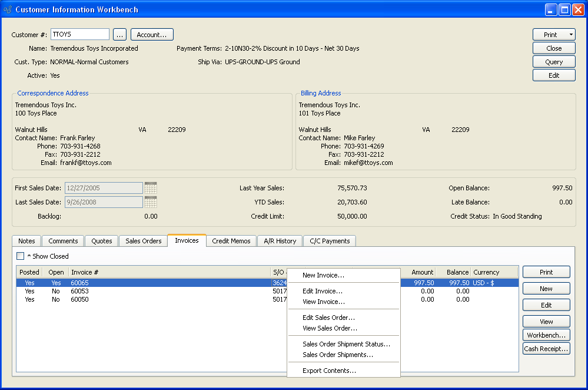
Task: Expand the Print button dropdown arrow
Action: (570, 35)
